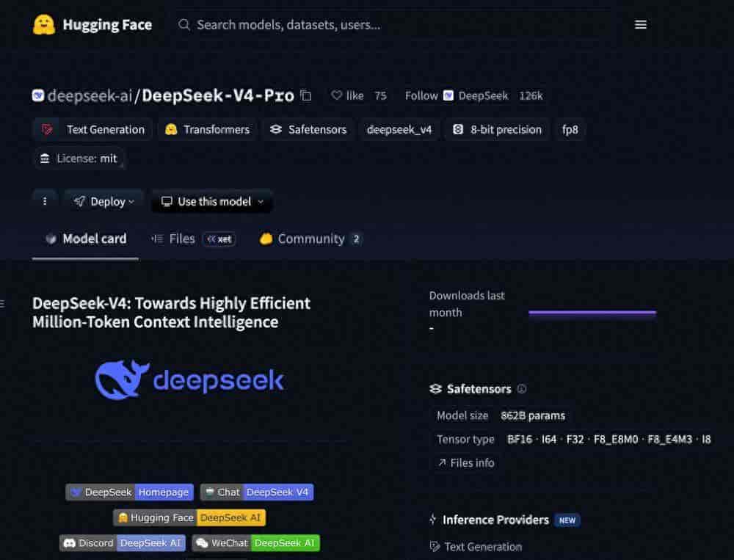734x560 pixels.
Task: Click the Files tab list icon
Action: 157,239
